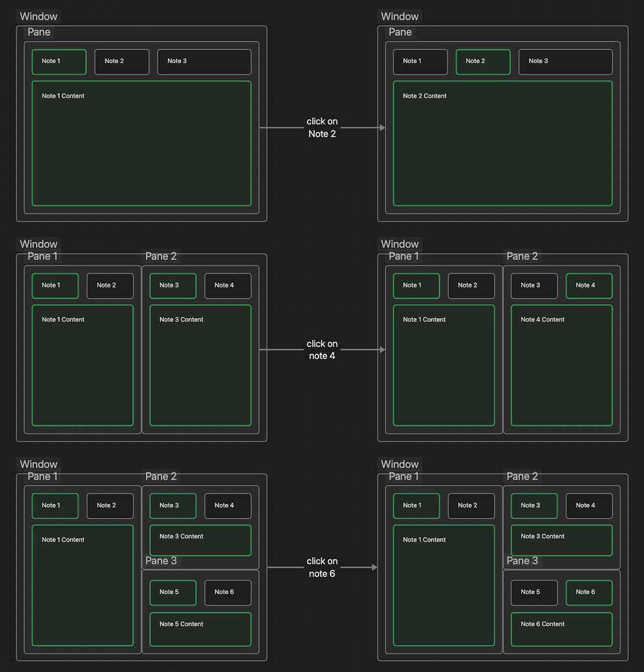Open Note 4 tab in three-pane window showing Note 6 Content
Screen dimensions: 644x672
click(589, 506)
